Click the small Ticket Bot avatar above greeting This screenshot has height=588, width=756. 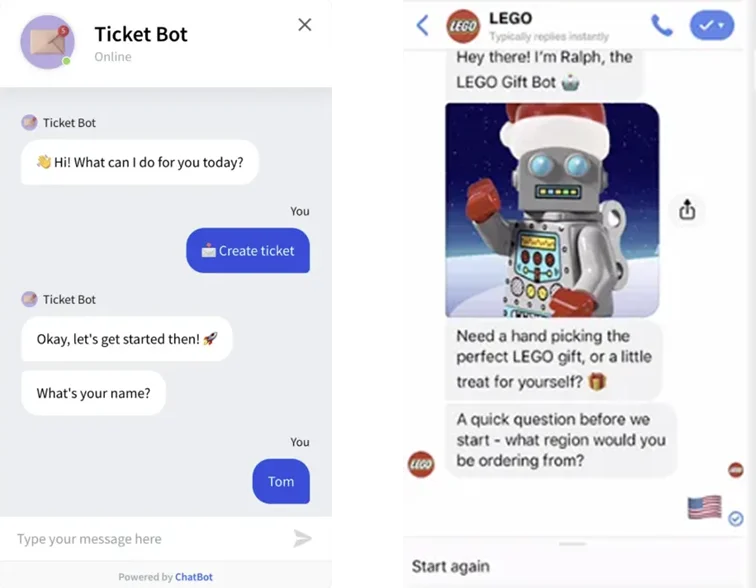pyautogui.click(x=29, y=122)
